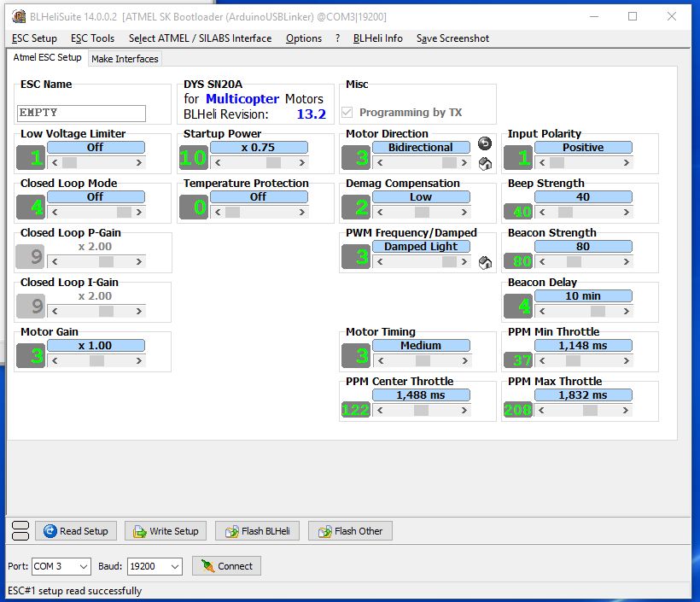Toggle the Programming by TX checkbox
Viewport: 700px width, 602px height.
click(x=347, y=113)
